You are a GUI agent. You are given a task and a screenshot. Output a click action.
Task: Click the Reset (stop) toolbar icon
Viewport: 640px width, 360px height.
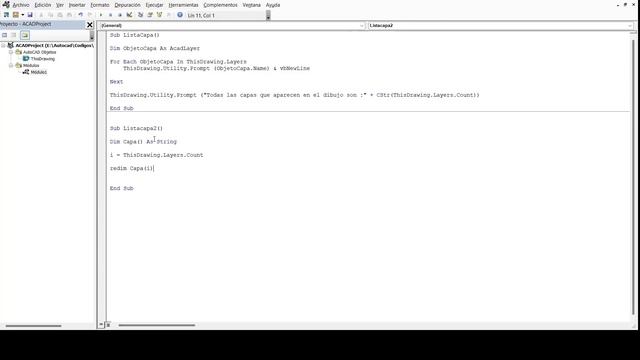(x=120, y=15)
